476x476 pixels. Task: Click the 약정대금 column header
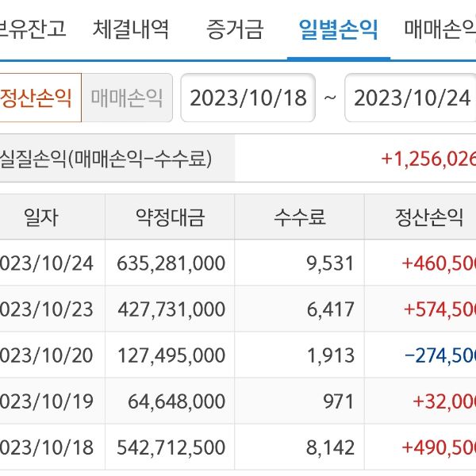point(170,217)
